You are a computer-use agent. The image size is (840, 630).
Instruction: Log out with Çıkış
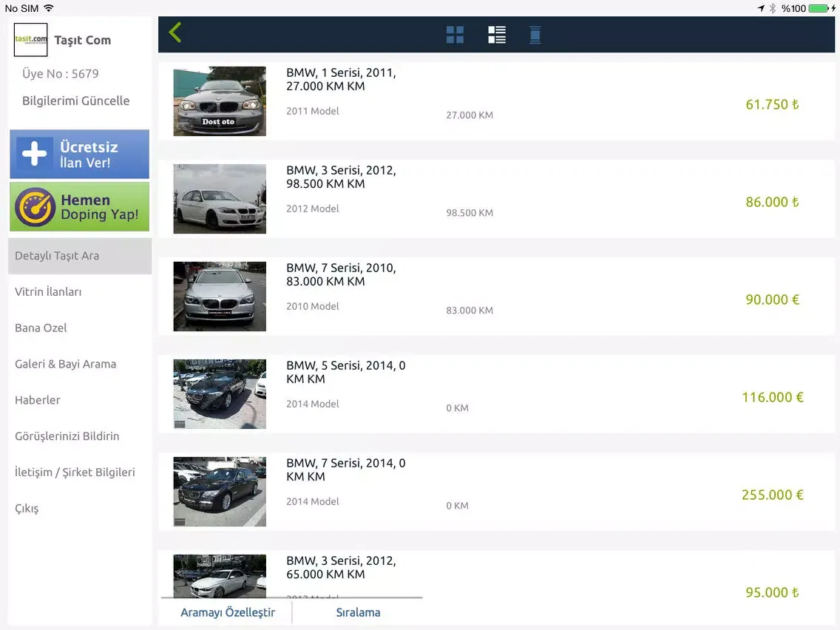point(27,509)
